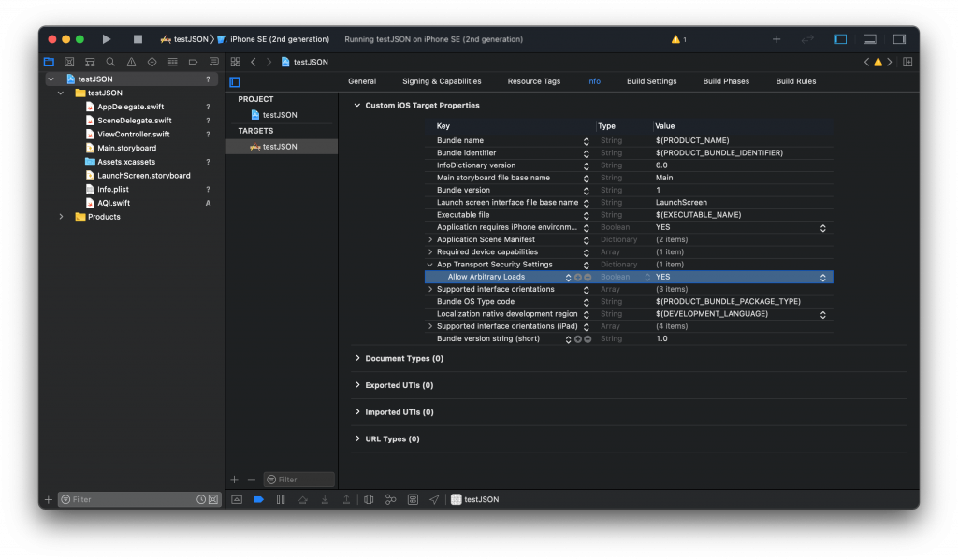Simulate location arrow icon

[434, 499]
